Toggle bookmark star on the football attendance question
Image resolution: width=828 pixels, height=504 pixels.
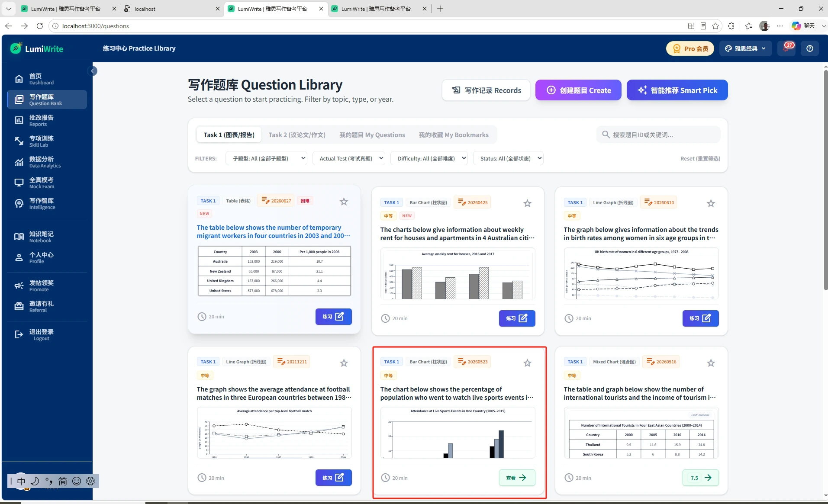coord(344,363)
